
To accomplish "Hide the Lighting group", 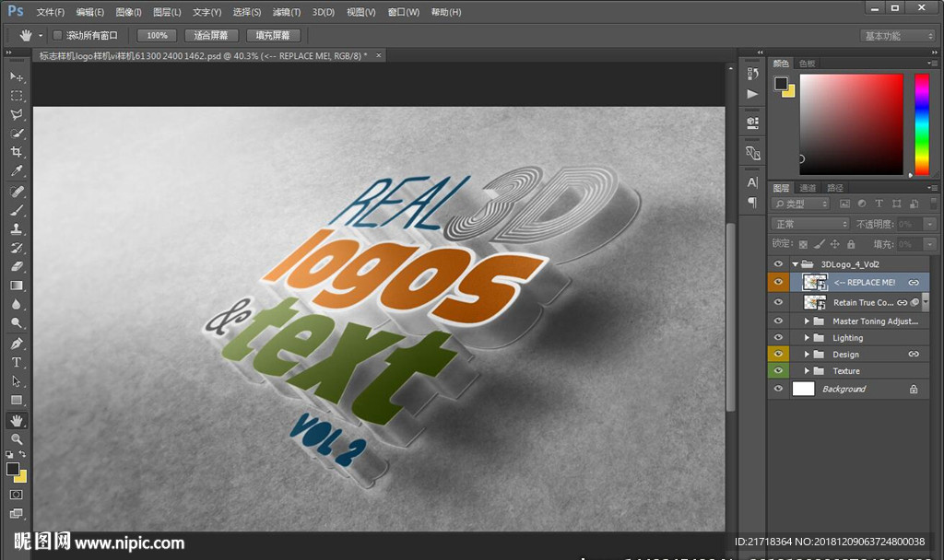I will [778, 337].
